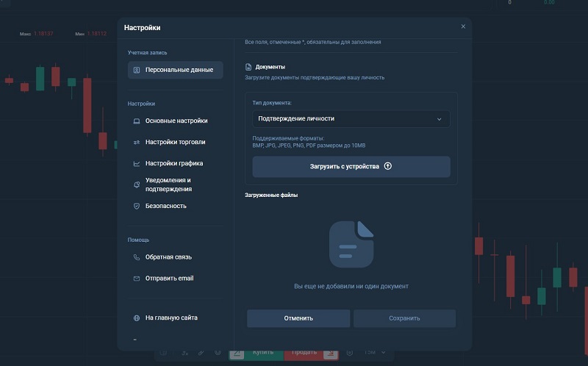Click the envelope icon for Отправить email
The height and width of the screenshot is (366, 588).
[x=137, y=279]
